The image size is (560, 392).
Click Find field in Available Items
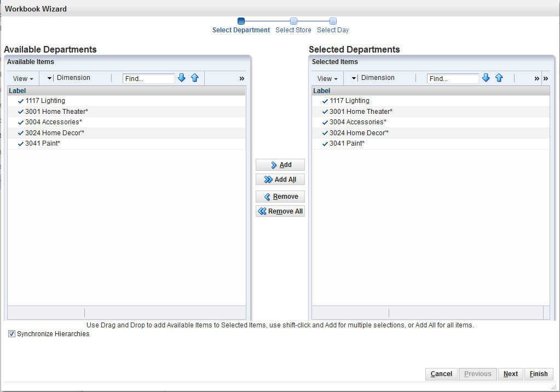[x=148, y=78]
